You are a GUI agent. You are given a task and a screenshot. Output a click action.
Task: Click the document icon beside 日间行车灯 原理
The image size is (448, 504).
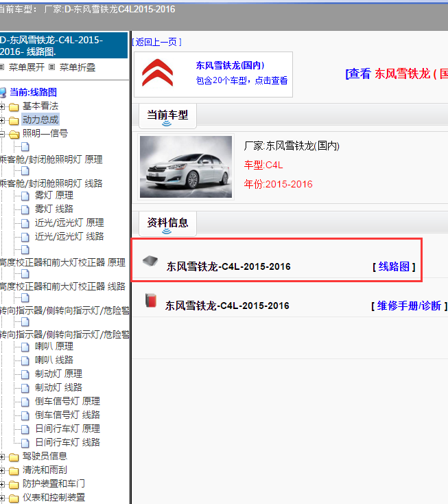[x=25, y=429]
